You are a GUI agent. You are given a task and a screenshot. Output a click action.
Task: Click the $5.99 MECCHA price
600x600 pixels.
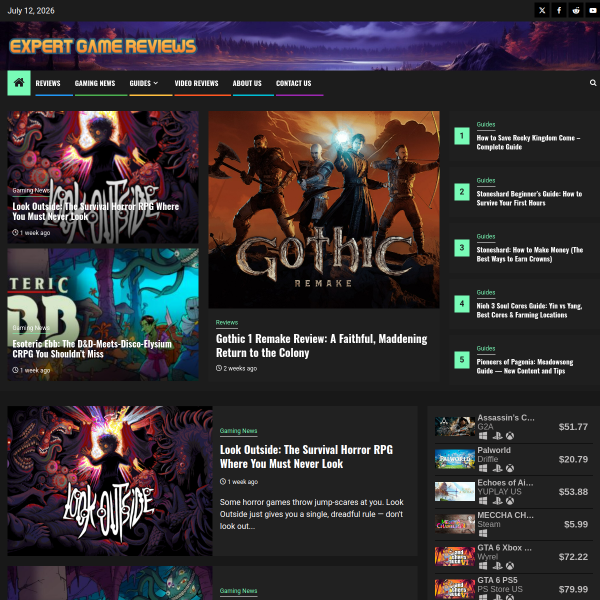pyautogui.click(x=576, y=524)
